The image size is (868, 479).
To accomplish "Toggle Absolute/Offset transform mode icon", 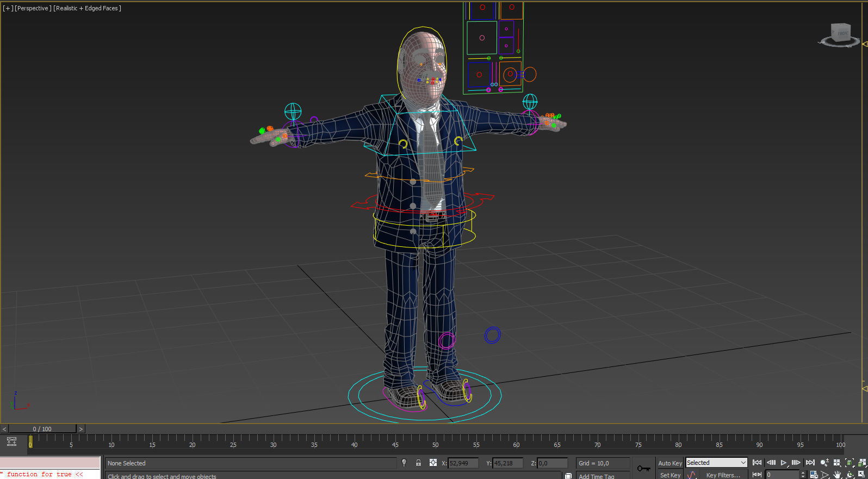I will (433, 463).
